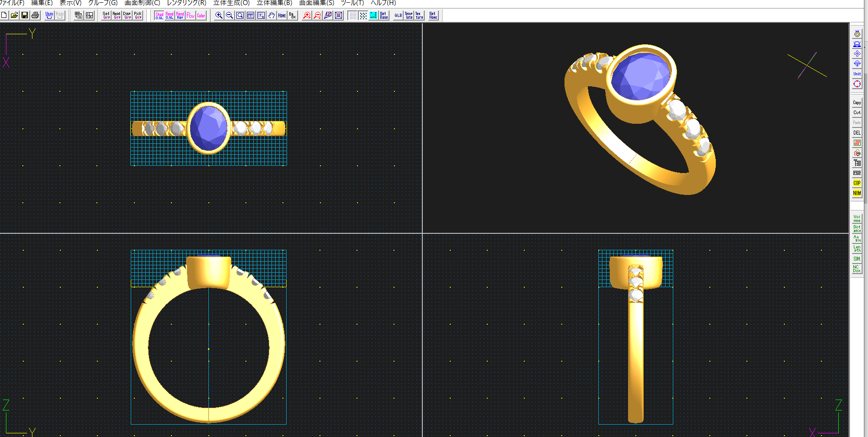Toggle the green snap-points grid icon
Image resolution: width=868 pixels, height=437 pixels.
(x=363, y=16)
